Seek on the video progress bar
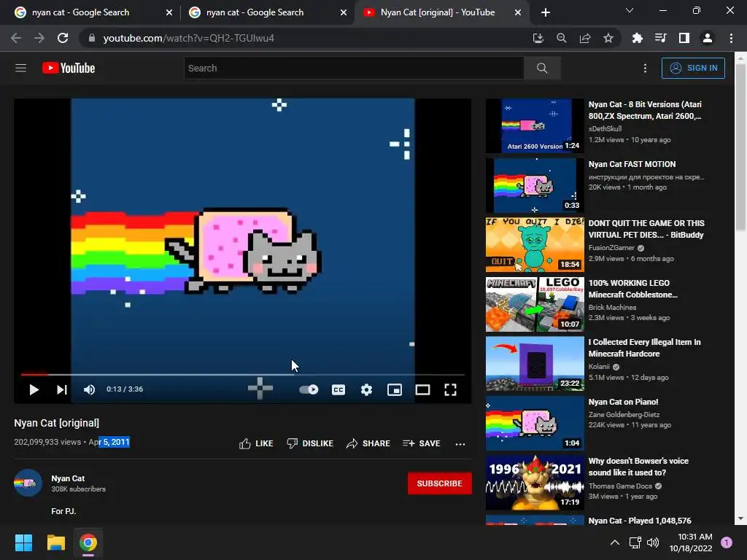The width and height of the screenshot is (747, 560). 242,375
